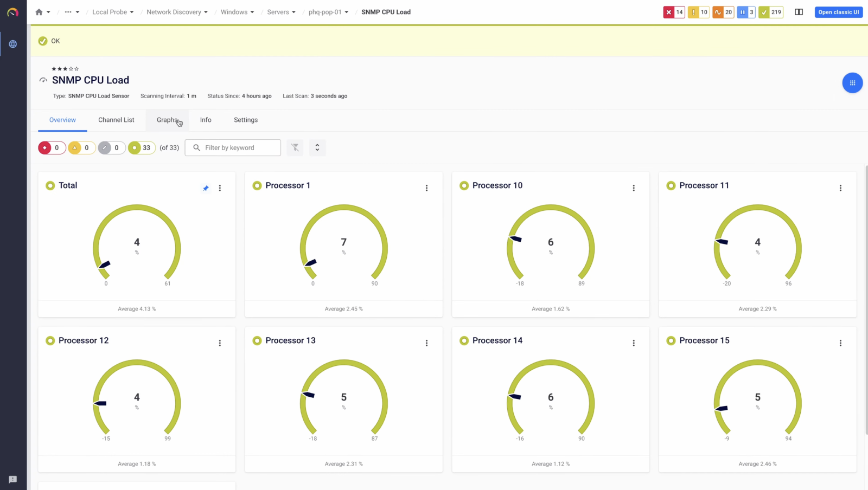Open the blue grid action button
Screen dimensions: 868x490
852,83
